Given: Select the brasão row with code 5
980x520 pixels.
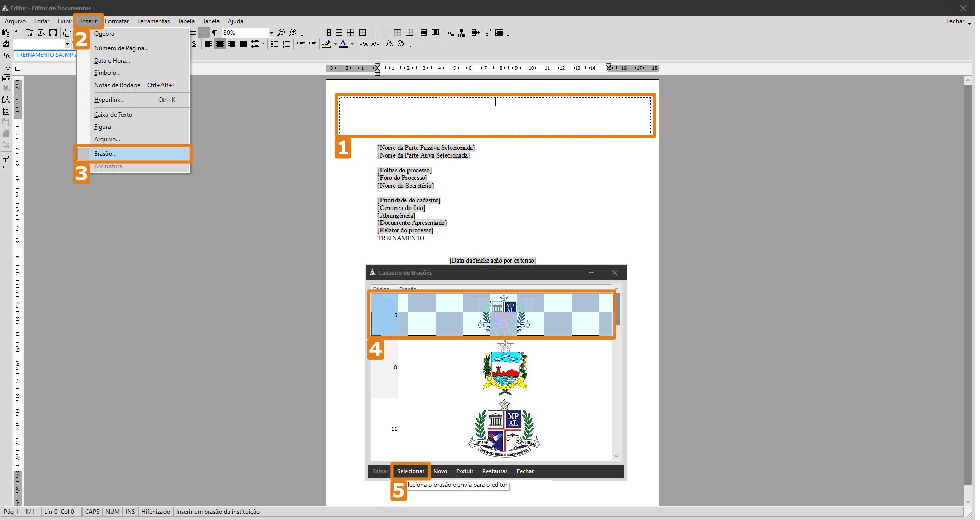Looking at the screenshot, I should pos(492,315).
